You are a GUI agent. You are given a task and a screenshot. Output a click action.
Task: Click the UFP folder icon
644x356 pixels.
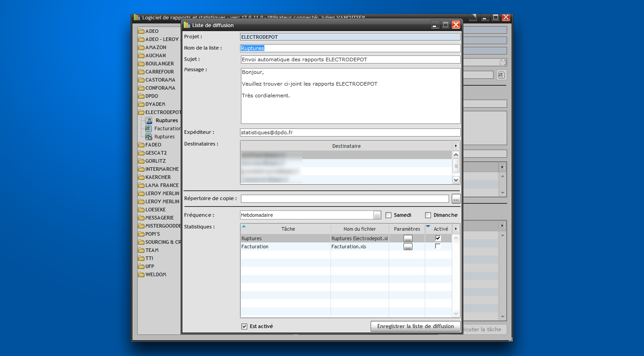141,266
